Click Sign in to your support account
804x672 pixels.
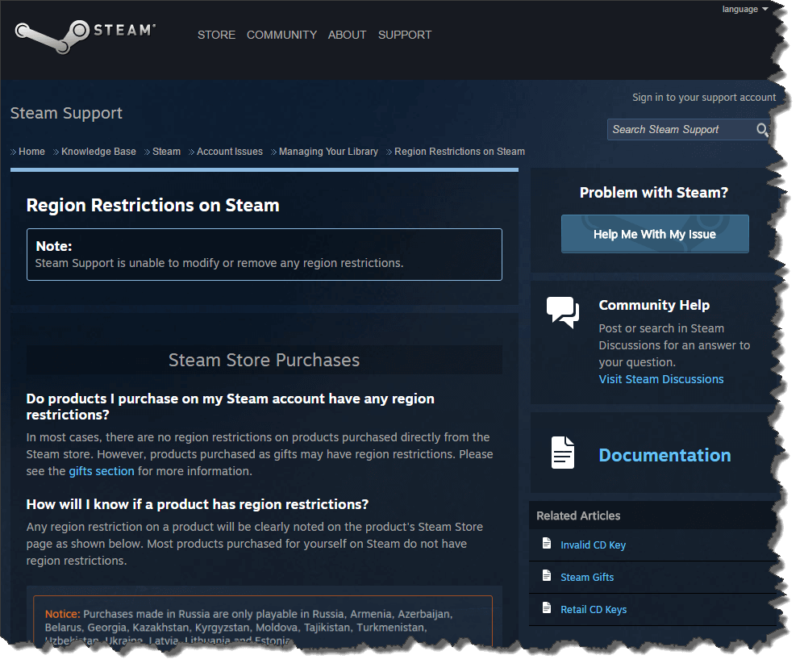point(703,98)
